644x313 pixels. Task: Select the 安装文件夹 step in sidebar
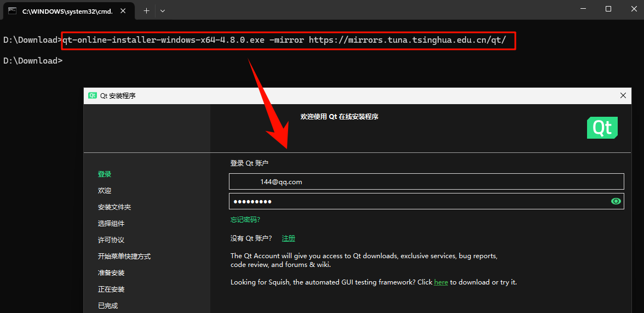114,207
